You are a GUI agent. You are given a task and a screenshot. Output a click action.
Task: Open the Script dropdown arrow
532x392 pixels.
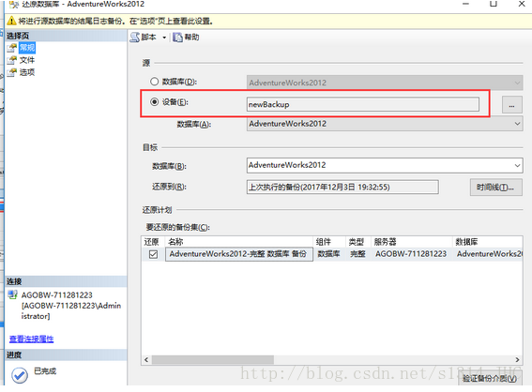tap(164, 38)
